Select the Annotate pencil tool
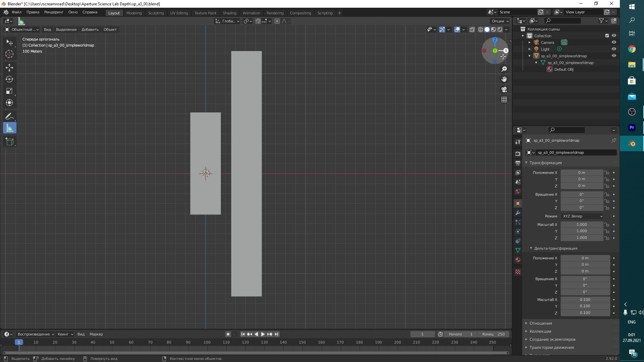The height and width of the screenshot is (362, 644). click(9, 117)
